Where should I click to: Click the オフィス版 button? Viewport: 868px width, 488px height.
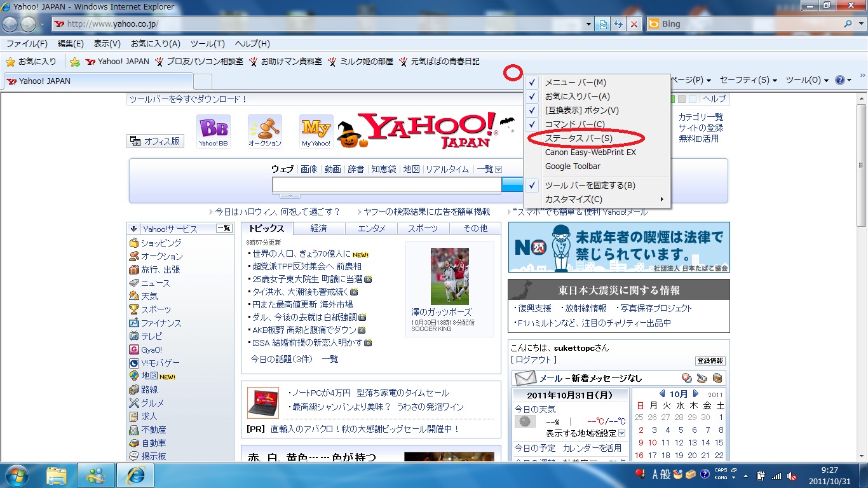(x=156, y=141)
